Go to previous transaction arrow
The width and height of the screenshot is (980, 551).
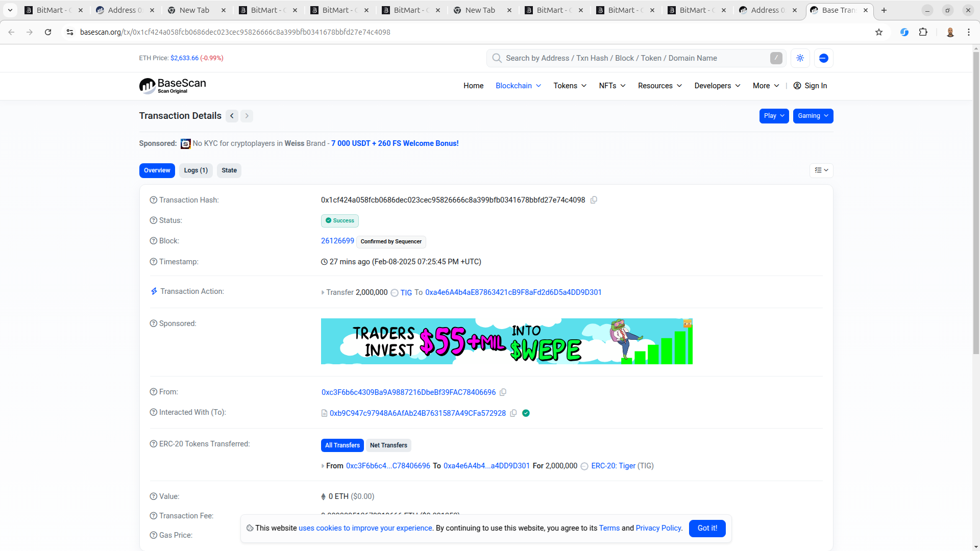point(232,116)
